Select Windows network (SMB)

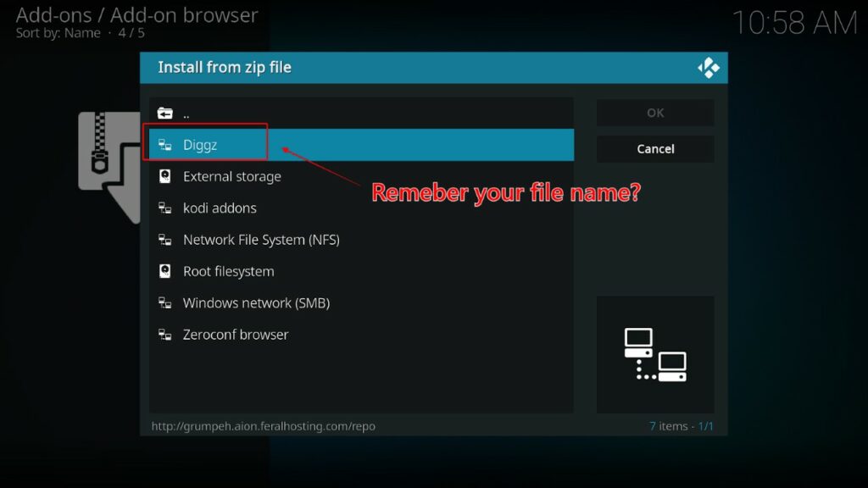click(361, 302)
